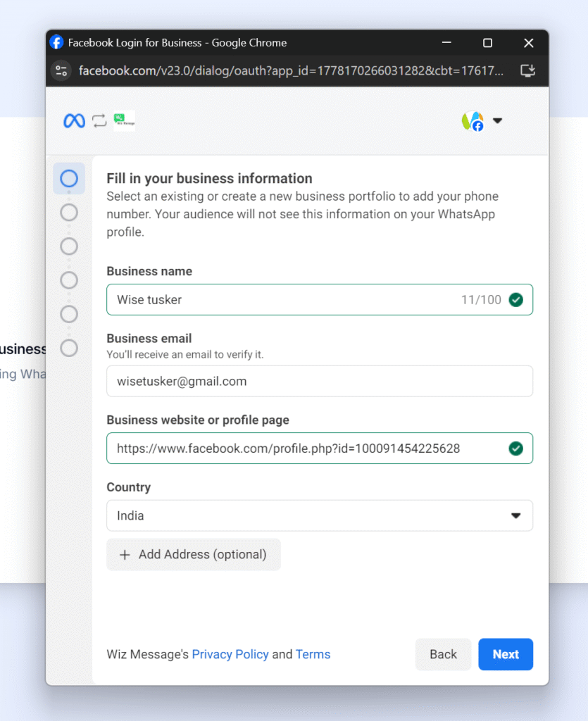Click the sync arrows icon beside Meta logo
Image resolution: width=588 pixels, height=721 pixels.
click(x=99, y=121)
